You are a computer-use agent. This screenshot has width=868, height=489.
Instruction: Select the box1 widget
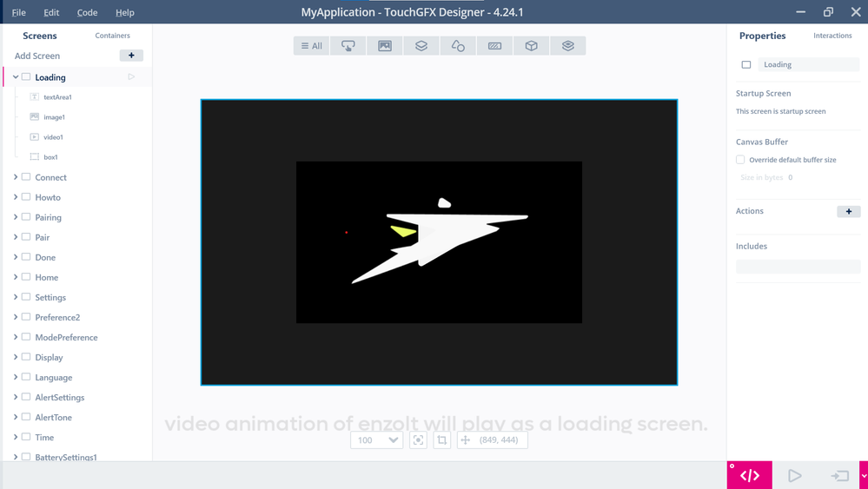tap(50, 157)
